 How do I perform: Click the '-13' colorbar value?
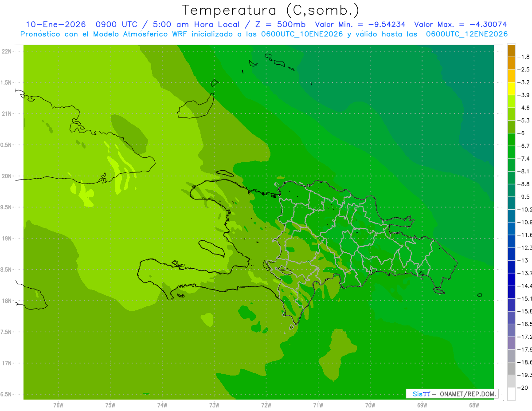[523, 260]
